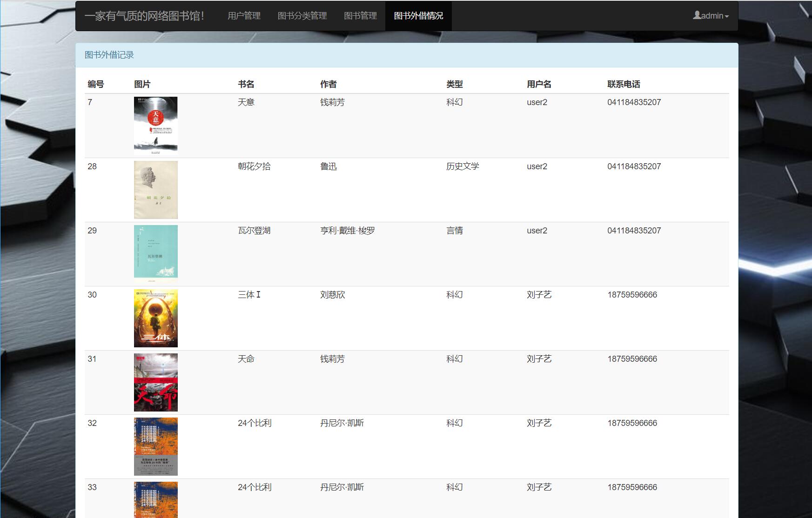Click the 图片 column header
The width and height of the screenshot is (812, 518).
pos(142,84)
